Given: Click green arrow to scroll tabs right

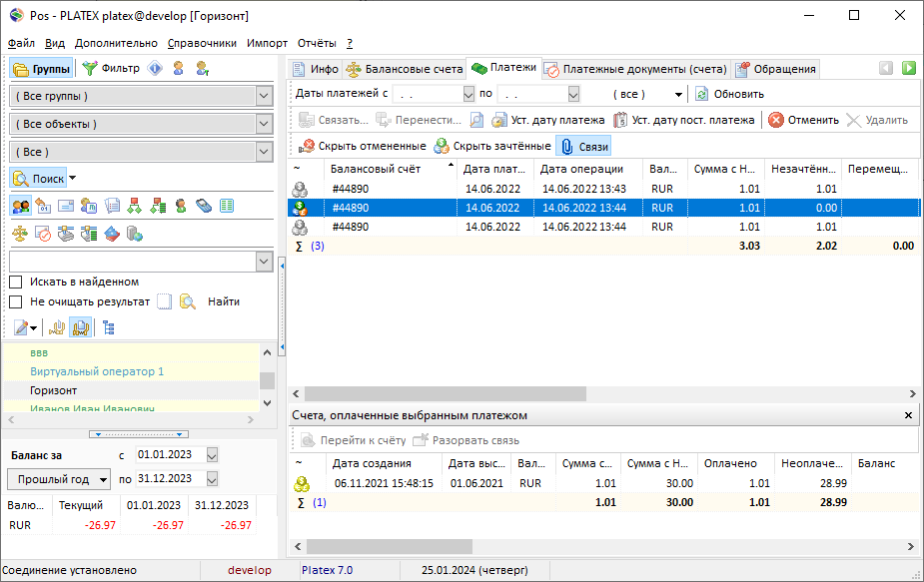Looking at the screenshot, I should [909, 68].
